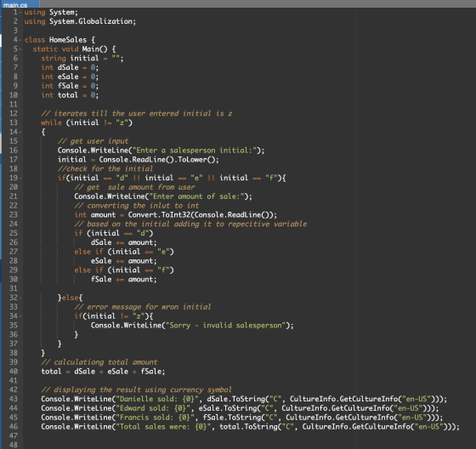Collapse the while loop block fold at line 14

[20, 132]
